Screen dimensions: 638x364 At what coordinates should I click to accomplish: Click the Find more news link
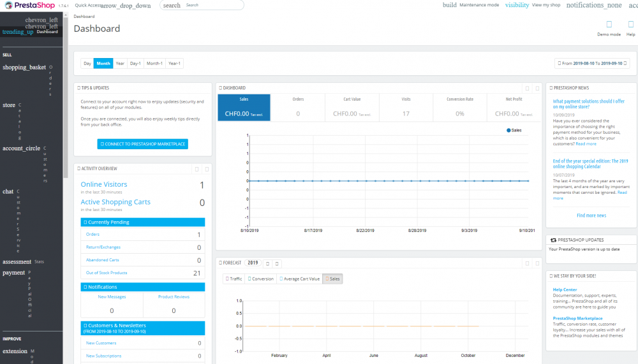[591, 215]
